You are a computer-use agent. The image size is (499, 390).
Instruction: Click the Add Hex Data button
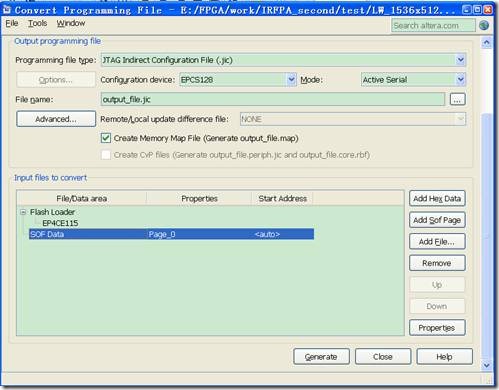[x=437, y=199]
